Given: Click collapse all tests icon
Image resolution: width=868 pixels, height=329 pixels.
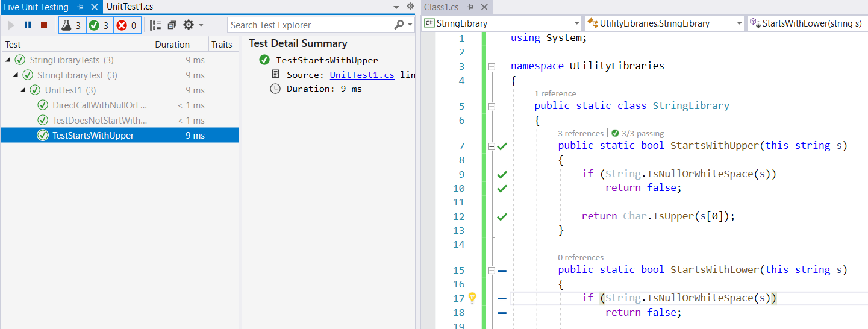Looking at the screenshot, I should [x=172, y=25].
